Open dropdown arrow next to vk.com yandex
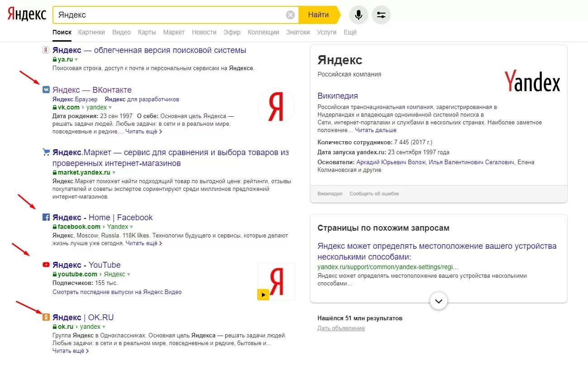The height and width of the screenshot is (365, 588). click(x=110, y=108)
